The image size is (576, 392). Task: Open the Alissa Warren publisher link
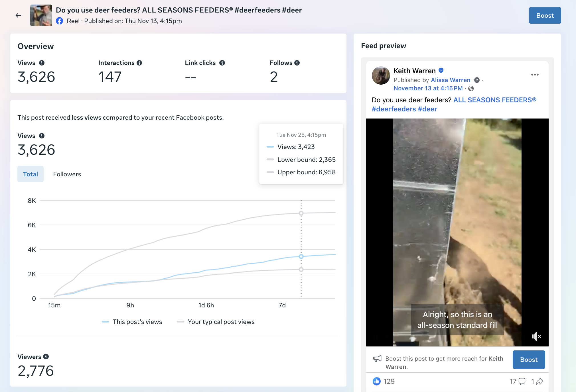[x=451, y=80]
